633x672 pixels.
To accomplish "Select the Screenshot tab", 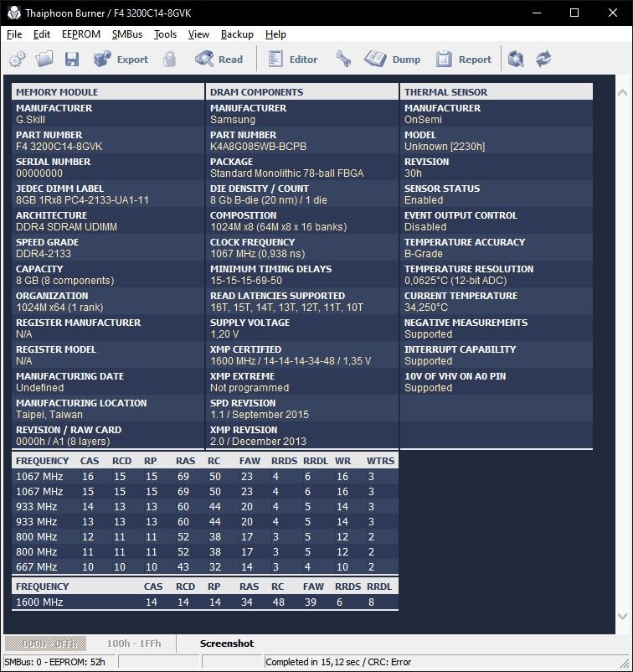I will 227,644.
